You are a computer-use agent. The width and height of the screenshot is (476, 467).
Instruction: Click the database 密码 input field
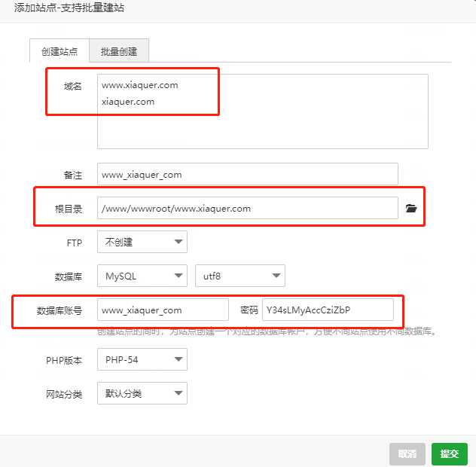point(328,310)
